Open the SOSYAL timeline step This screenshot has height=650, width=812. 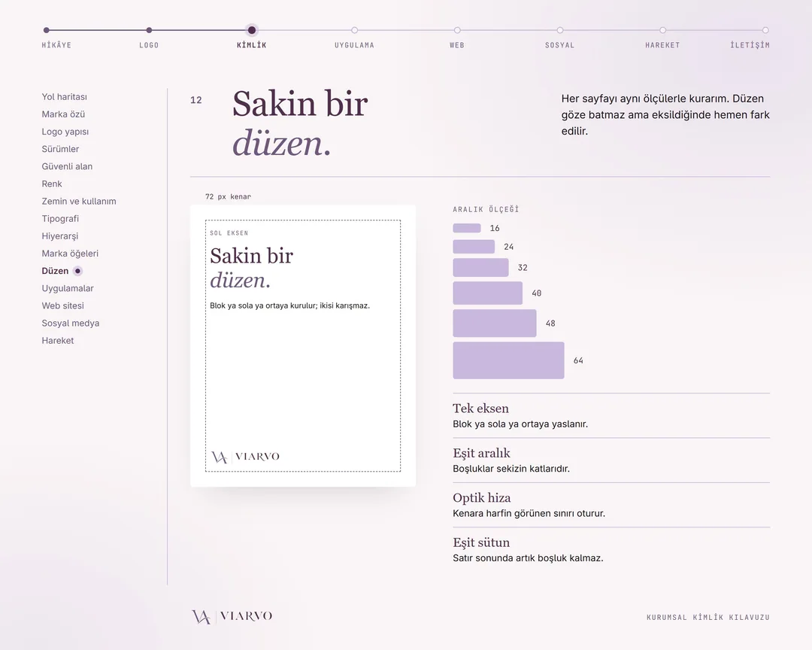point(560,45)
